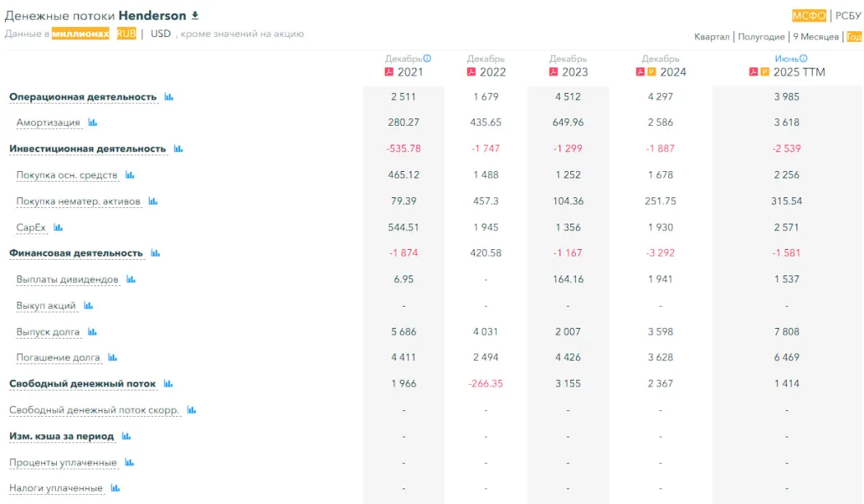Viewport: 864px width, 504px height.
Task: Click yellow presentation icon for 2024
Action: pyautogui.click(x=652, y=72)
